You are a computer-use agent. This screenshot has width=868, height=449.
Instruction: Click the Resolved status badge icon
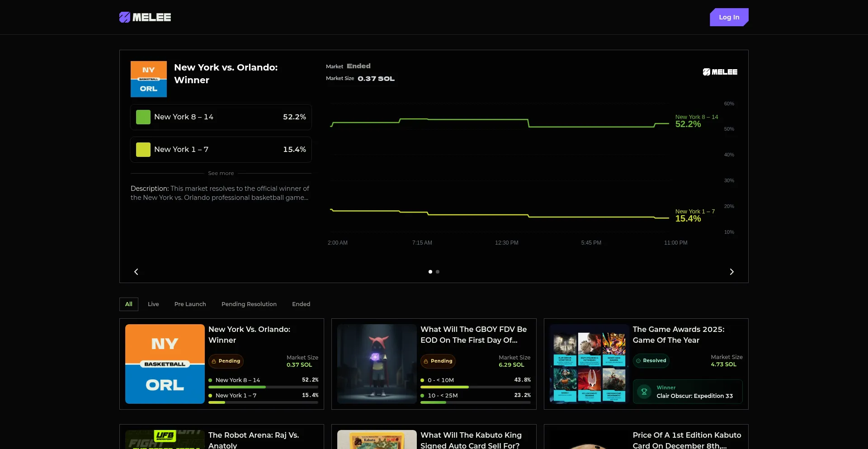pyautogui.click(x=638, y=361)
